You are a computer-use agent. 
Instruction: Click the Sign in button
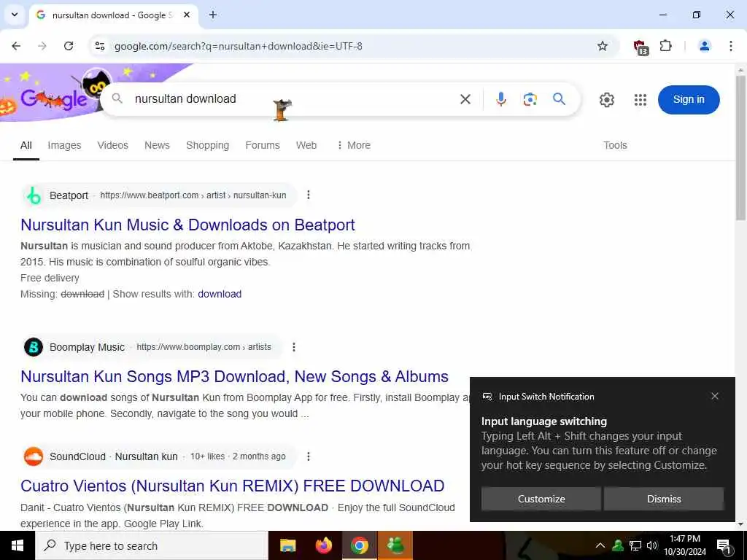coord(689,99)
